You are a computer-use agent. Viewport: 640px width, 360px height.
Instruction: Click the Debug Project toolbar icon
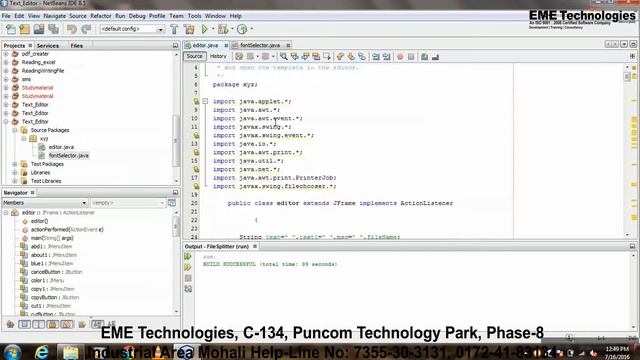point(222,29)
